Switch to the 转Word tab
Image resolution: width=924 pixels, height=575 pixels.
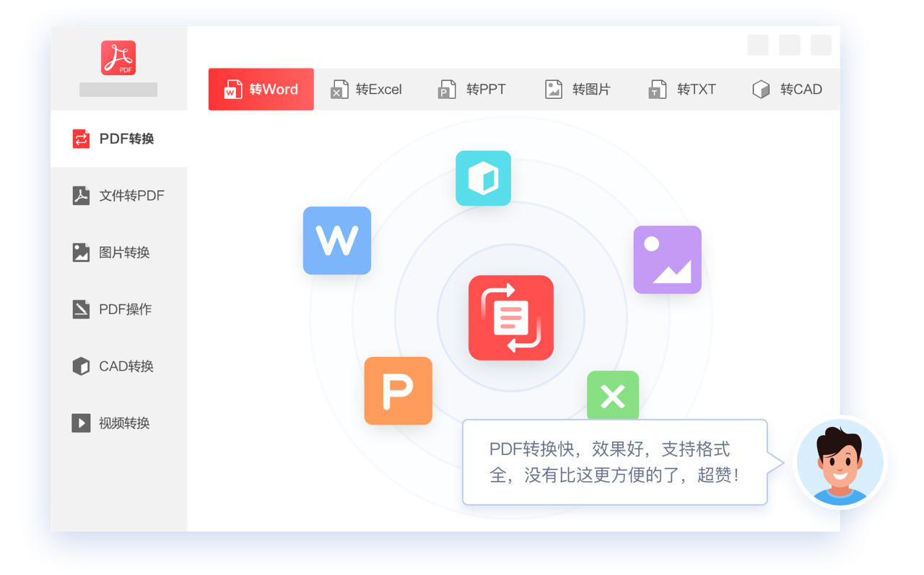[x=261, y=90]
